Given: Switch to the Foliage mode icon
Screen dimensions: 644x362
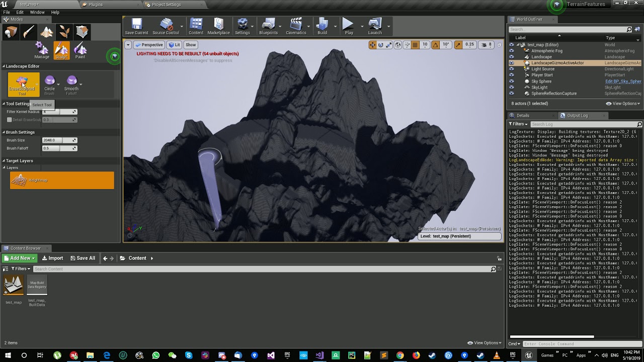Looking at the screenshot, I should [64, 32].
